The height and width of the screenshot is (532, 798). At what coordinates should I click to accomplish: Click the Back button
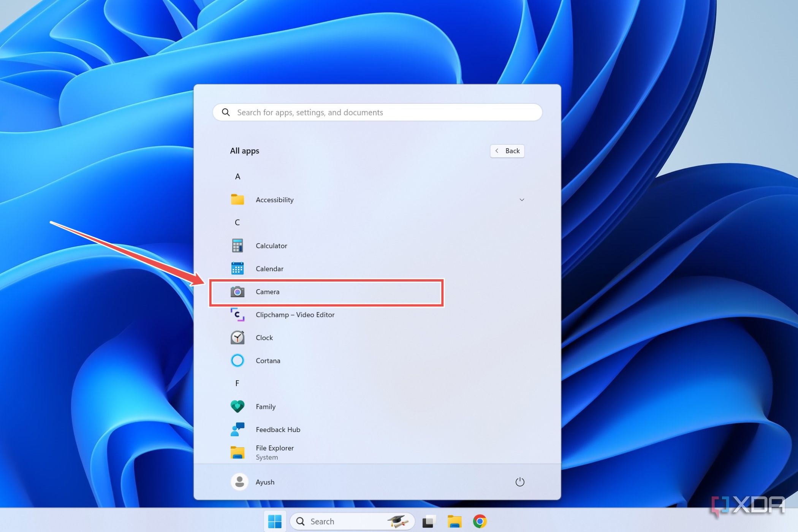tap(507, 151)
